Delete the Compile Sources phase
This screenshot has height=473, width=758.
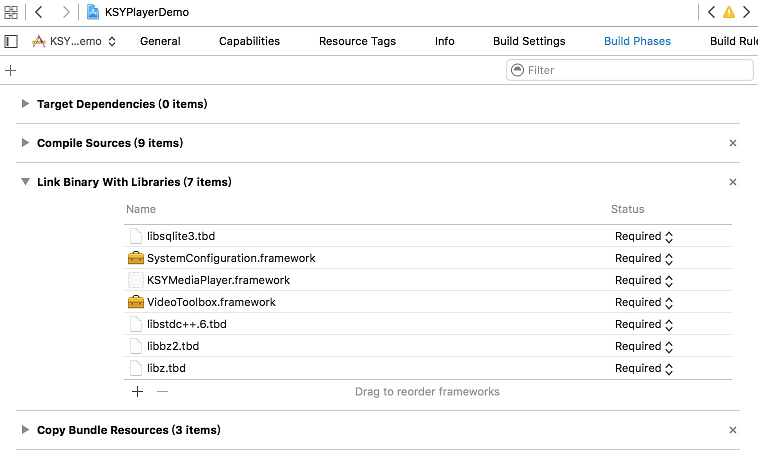[733, 143]
